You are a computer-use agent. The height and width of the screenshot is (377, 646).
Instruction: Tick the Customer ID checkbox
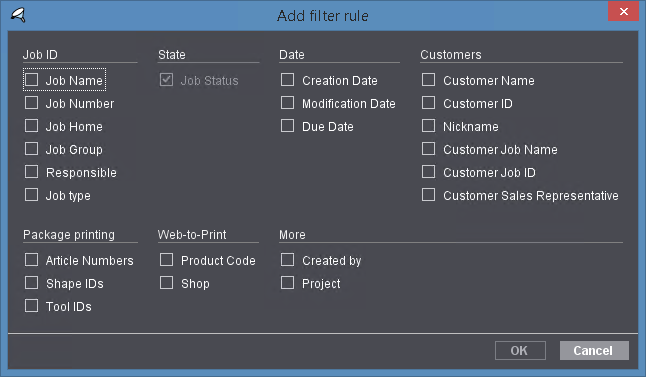(x=428, y=103)
